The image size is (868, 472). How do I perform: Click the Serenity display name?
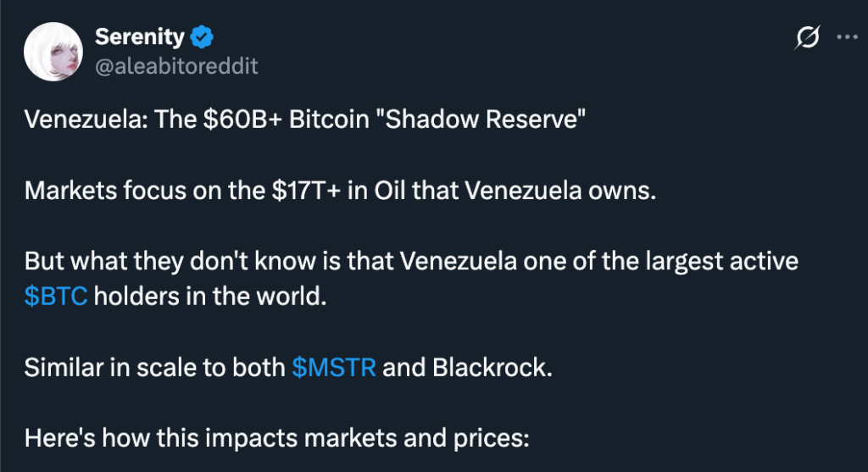coord(139,37)
